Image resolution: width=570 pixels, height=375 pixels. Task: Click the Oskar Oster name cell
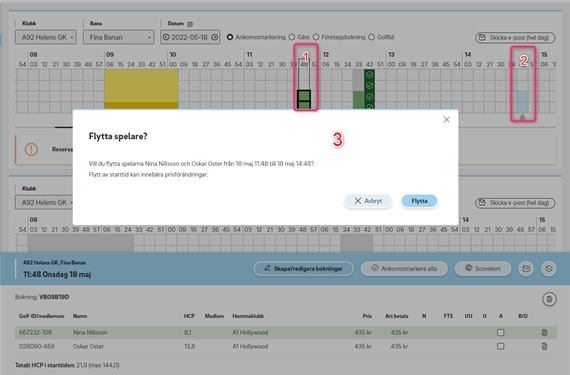(x=88, y=346)
